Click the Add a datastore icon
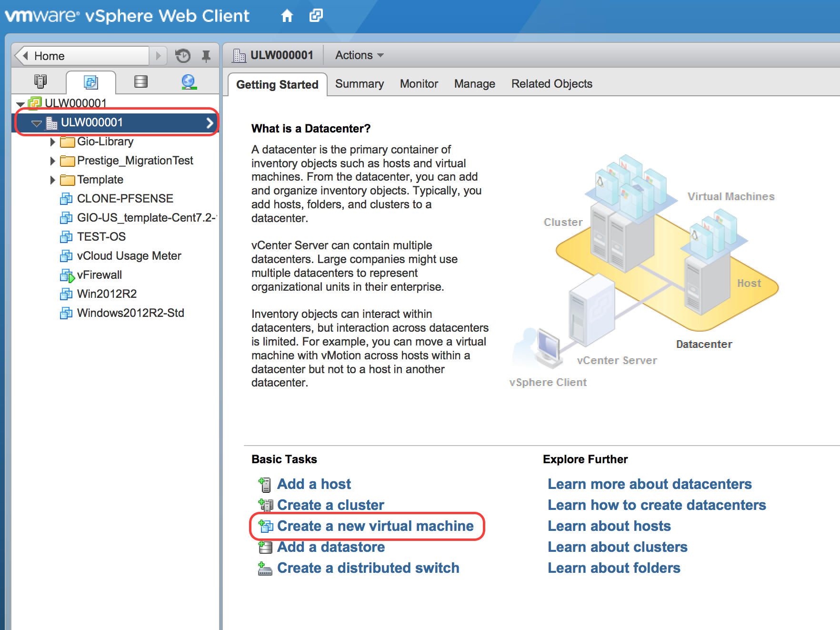 click(265, 547)
